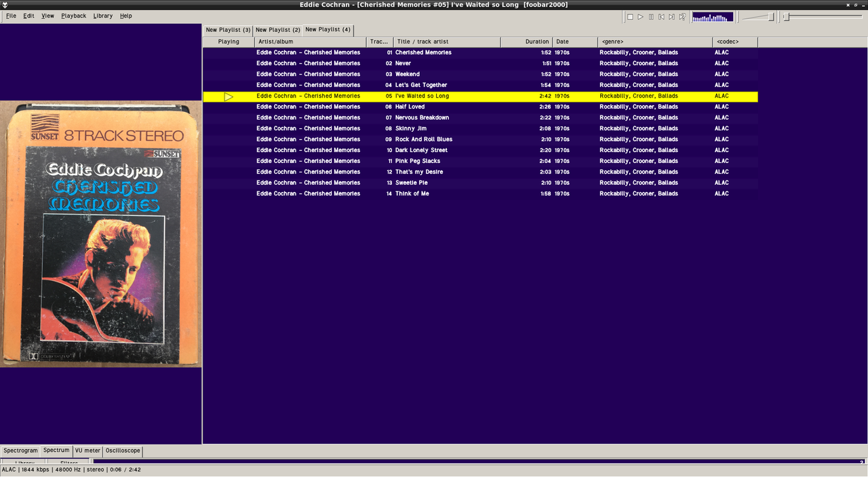The height and width of the screenshot is (477, 868).
Task: Sort by the <genre> column header
Action: click(655, 42)
